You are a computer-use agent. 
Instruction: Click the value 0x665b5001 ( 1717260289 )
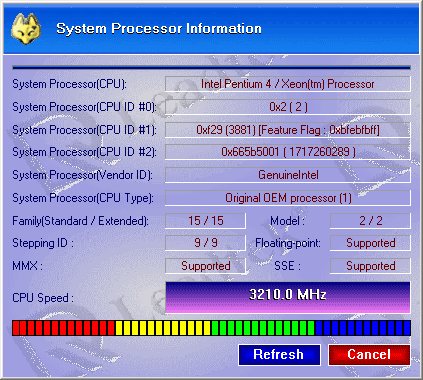[288, 152]
